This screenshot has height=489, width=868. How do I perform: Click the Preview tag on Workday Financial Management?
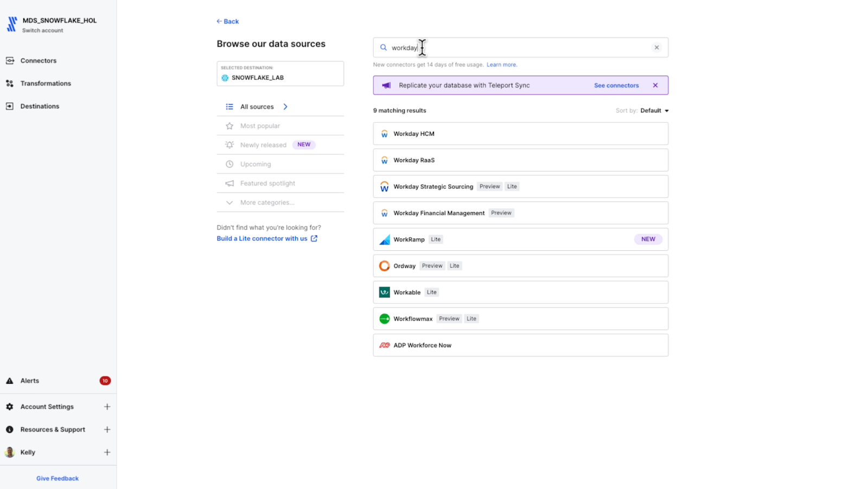click(501, 213)
